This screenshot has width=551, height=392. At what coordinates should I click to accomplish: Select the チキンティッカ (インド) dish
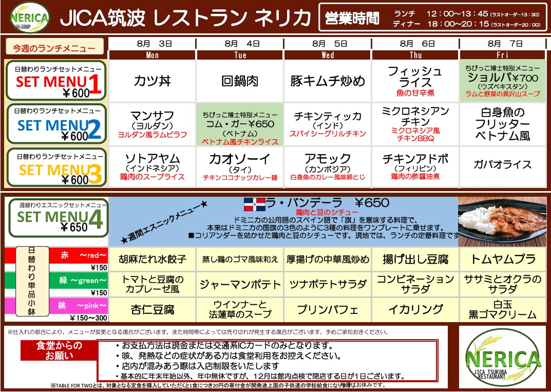point(328,124)
